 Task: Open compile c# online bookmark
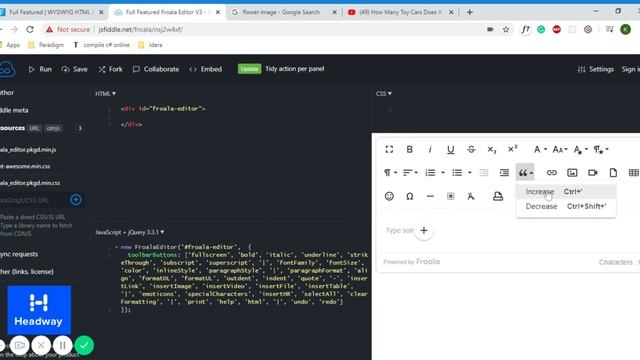click(101, 45)
